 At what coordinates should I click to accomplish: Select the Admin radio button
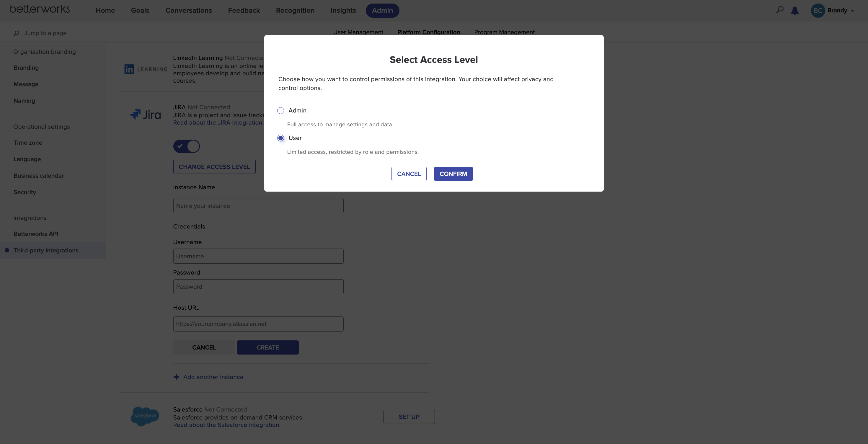pyautogui.click(x=280, y=110)
